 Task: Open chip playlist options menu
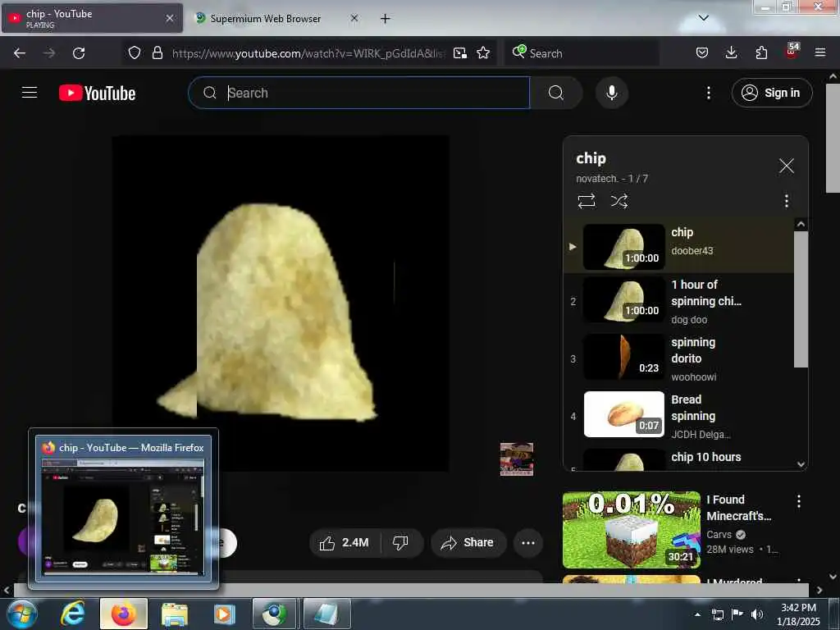click(x=786, y=201)
